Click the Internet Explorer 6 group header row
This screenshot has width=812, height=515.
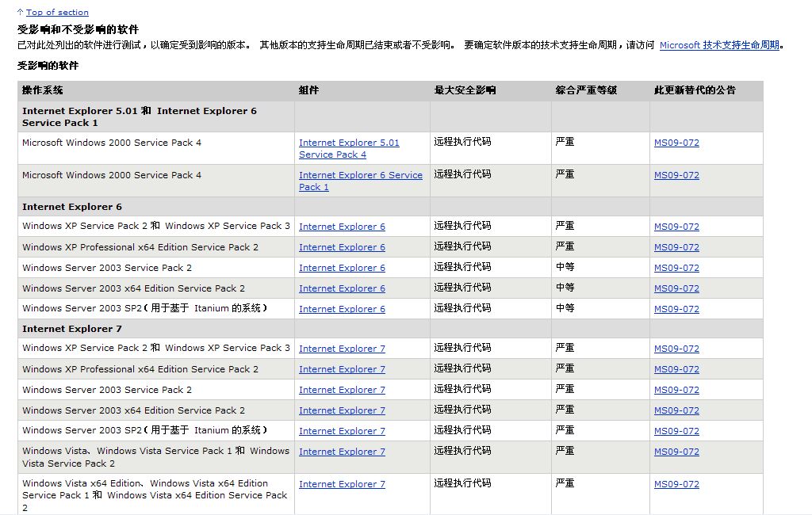(x=390, y=207)
